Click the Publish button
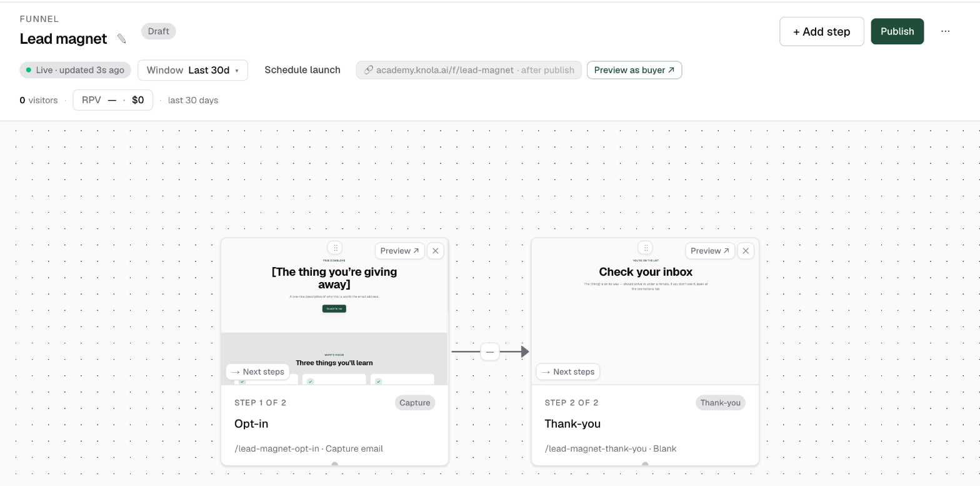The height and width of the screenshot is (486, 980). (x=897, y=31)
